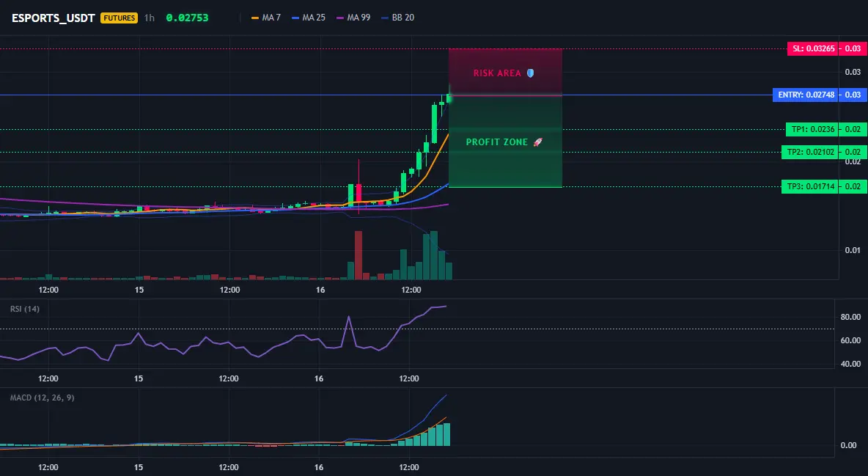Click the PROFIT ZONE text
This screenshot has width=868, height=476.
coord(497,142)
